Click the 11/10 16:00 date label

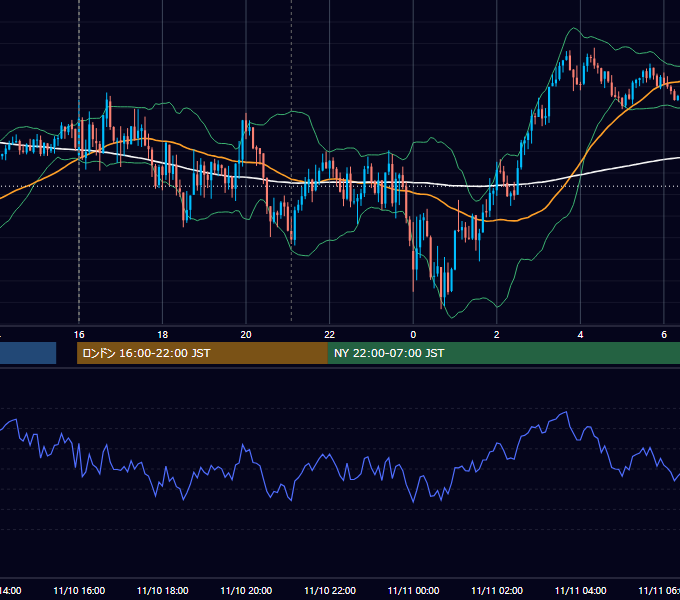[x=79, y=591]
